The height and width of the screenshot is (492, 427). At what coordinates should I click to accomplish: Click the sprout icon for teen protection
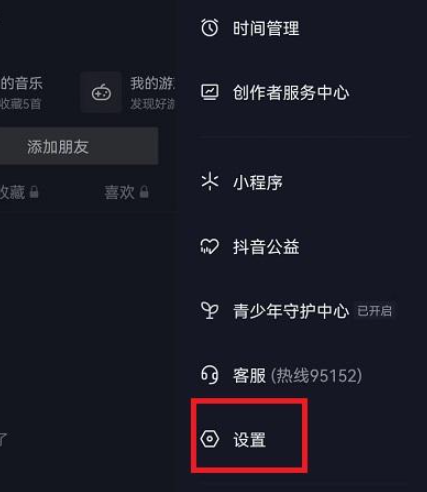(x=210, y=310)
